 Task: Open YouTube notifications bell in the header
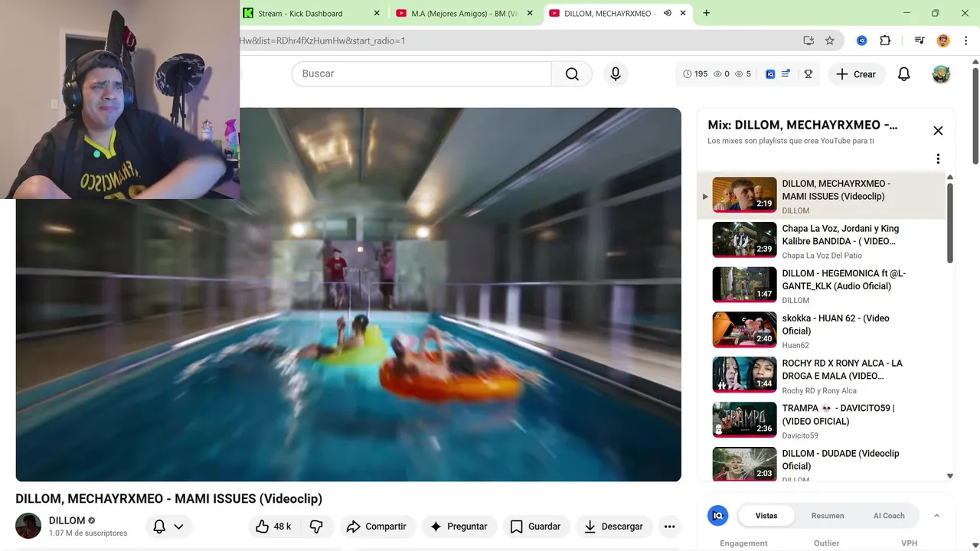(903, 74)
